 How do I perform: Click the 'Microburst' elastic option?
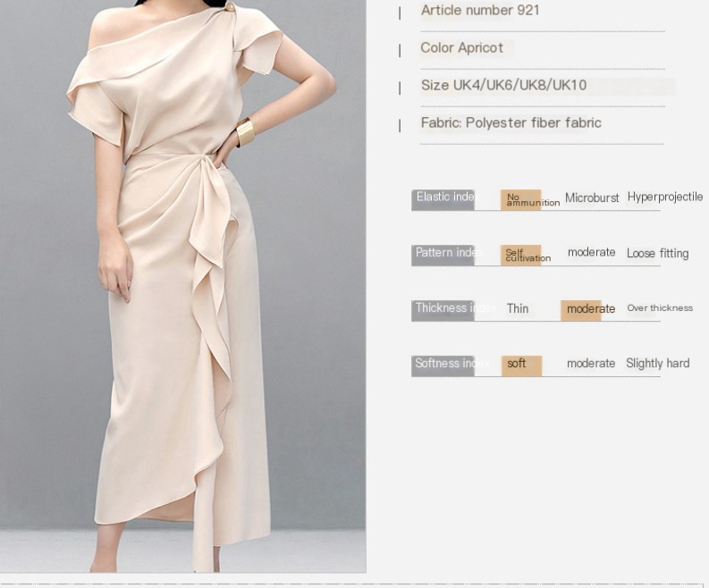[592, 198]
